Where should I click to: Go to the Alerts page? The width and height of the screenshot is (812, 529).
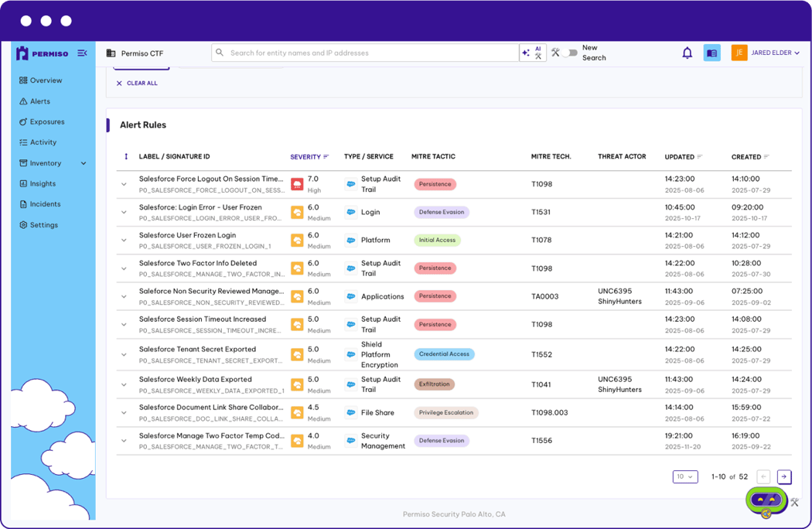(38, 101)
